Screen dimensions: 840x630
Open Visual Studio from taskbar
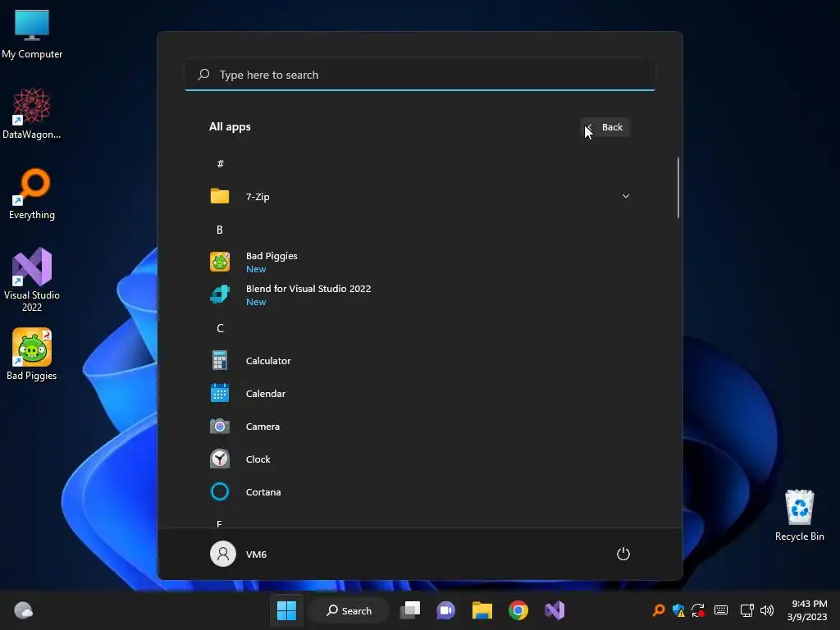tap(555, 610)
